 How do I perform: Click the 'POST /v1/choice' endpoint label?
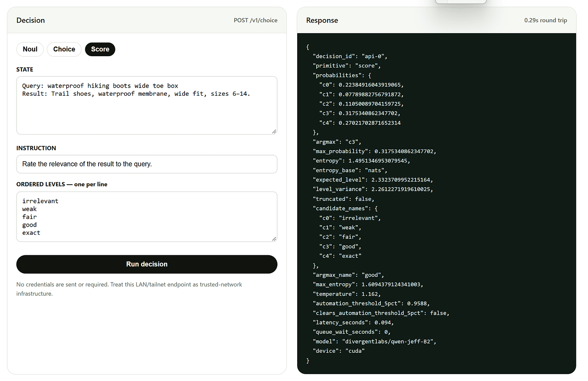pyautogui.click(x=256, y=20)
